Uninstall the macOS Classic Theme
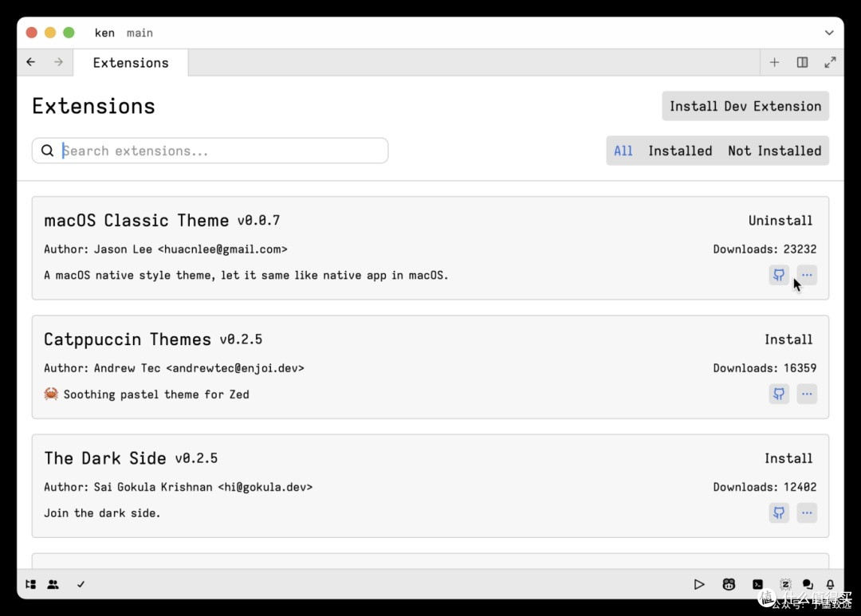This screenshot has height=616, width=861. (780, 221)
